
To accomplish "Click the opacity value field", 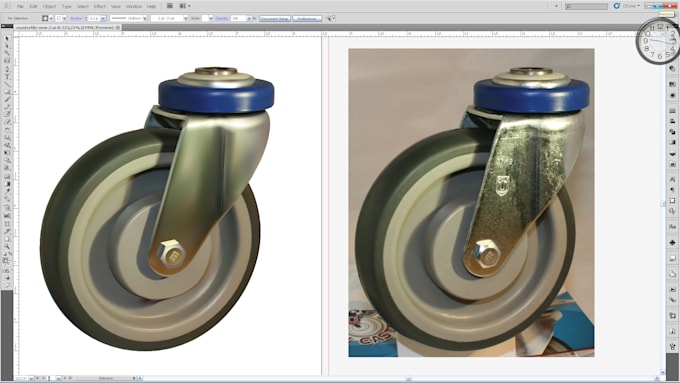I will tap(238, 18).
